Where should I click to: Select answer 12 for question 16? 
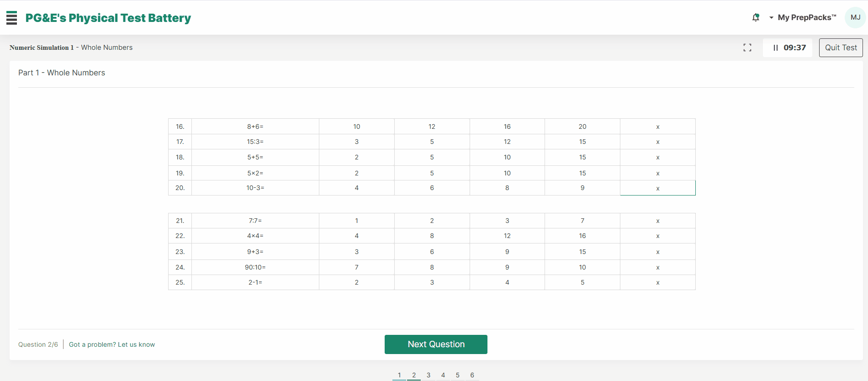[x=432, y=127]
